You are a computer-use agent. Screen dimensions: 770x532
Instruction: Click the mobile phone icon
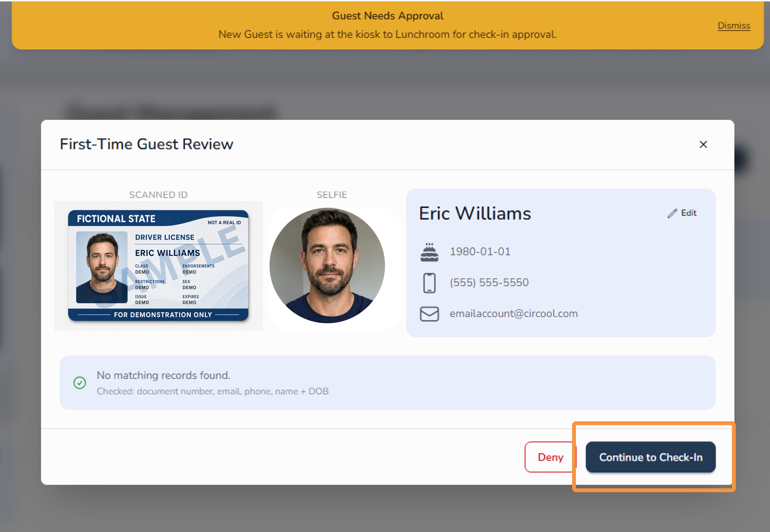click(429, 283)
